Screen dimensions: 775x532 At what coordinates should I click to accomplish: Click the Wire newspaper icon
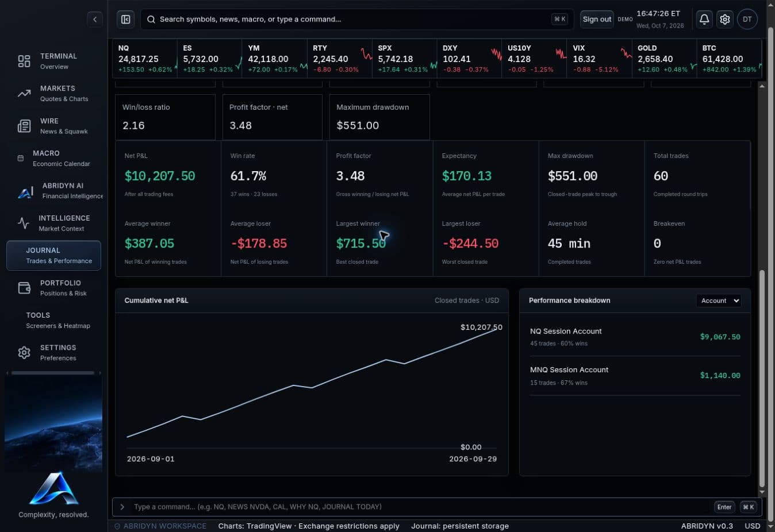[24, 126]
